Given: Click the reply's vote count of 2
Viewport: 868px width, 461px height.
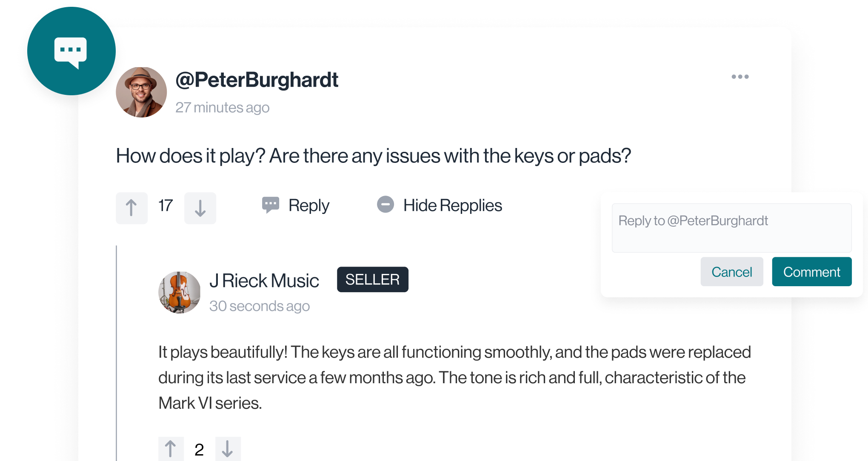Looking at the screenshot, I should point(199,450).
